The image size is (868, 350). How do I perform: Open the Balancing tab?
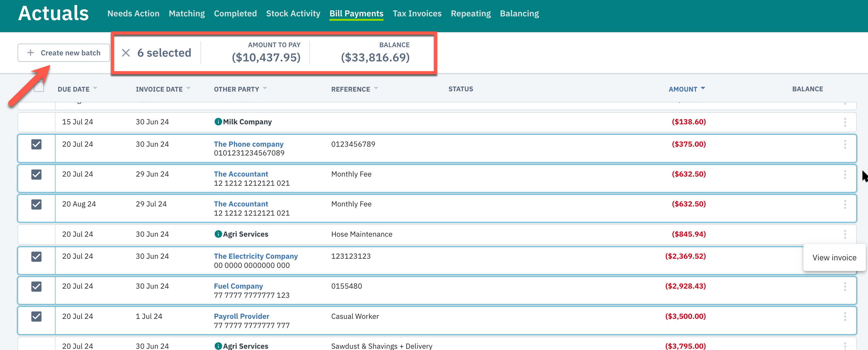pyautogui.click(x=519, y=14)
